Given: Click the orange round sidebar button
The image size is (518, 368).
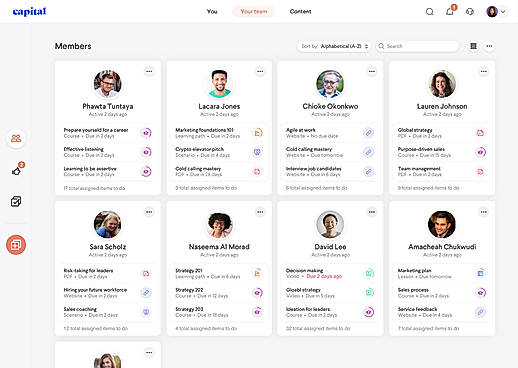Looking at the screenshot, I should click(16, 245).
